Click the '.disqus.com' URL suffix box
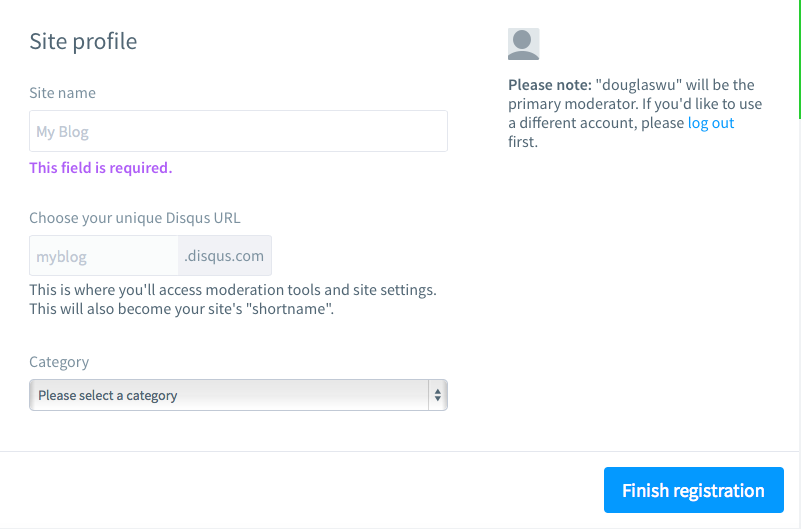Screen dimensions: 801x529 (x=225, y=255)
